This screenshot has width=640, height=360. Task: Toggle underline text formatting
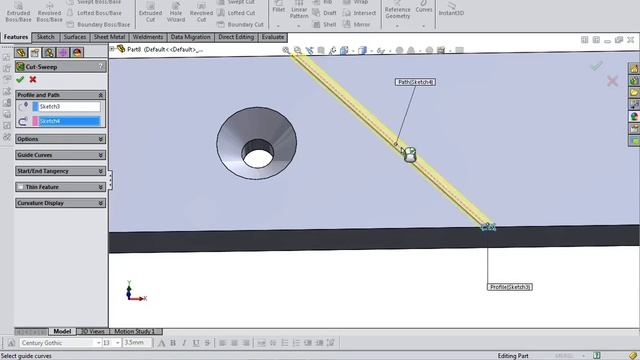pos(196,343)
